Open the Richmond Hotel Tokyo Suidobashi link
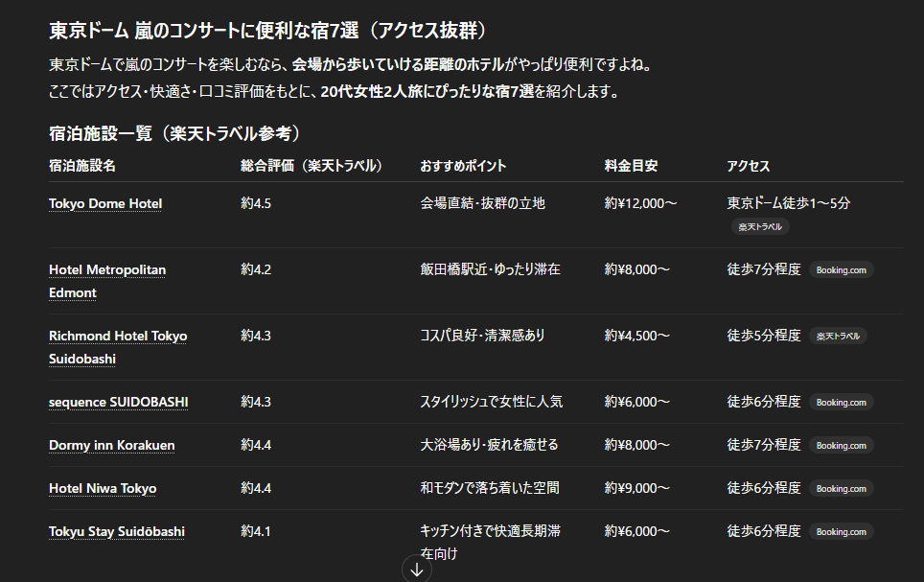The image size is (924, 582). pos(117,337)
